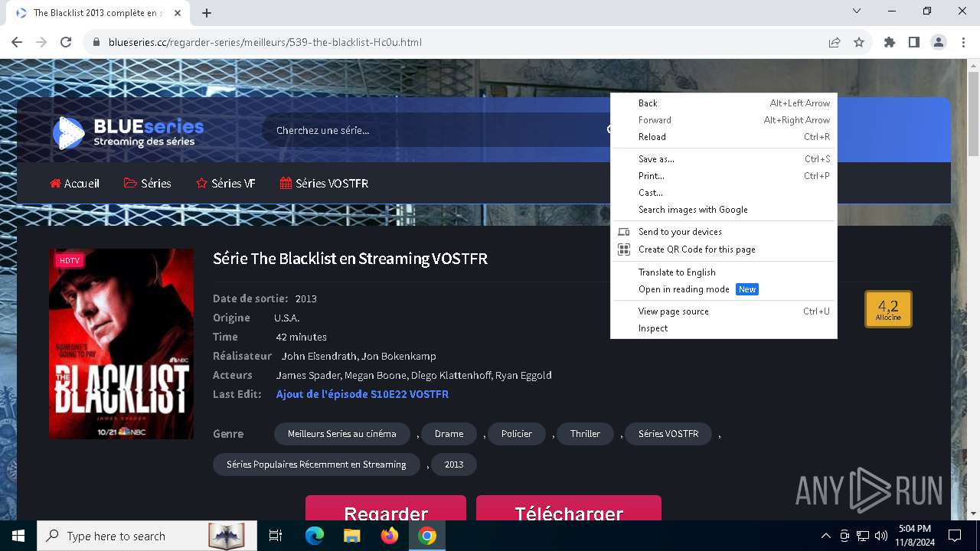Viewport: 980px width, 551px height.
Task: Click the volume speaker tray icon
Action: 881,536
